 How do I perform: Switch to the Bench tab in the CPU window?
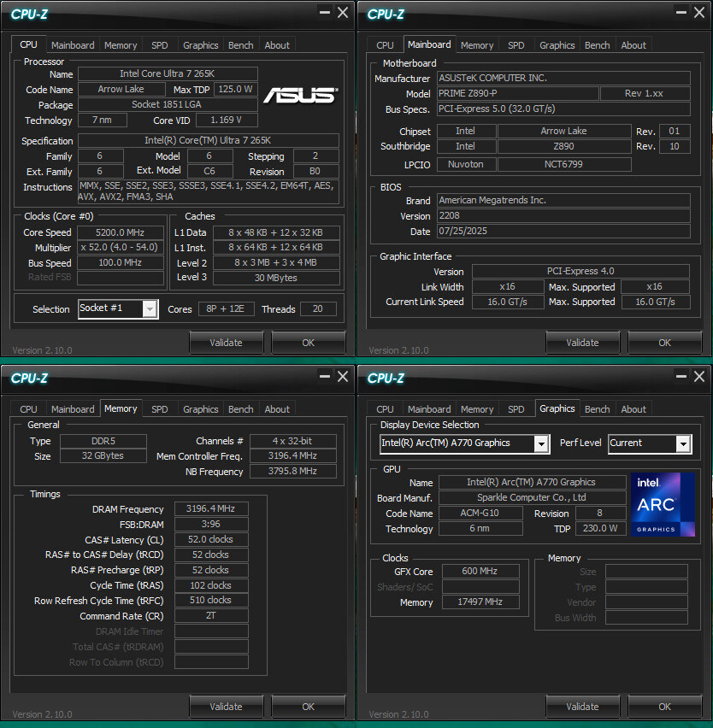240,44
